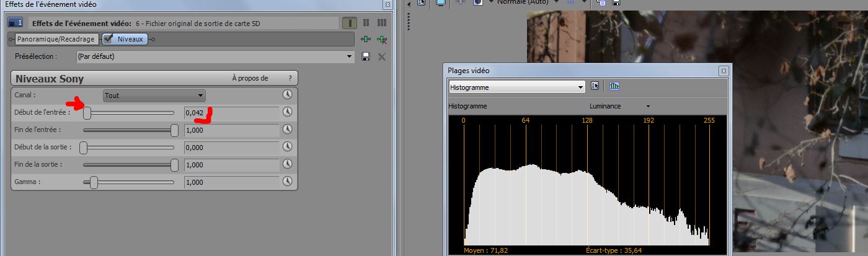Click the animate clock icon for Gamma
868x256 pixels.
287,182
